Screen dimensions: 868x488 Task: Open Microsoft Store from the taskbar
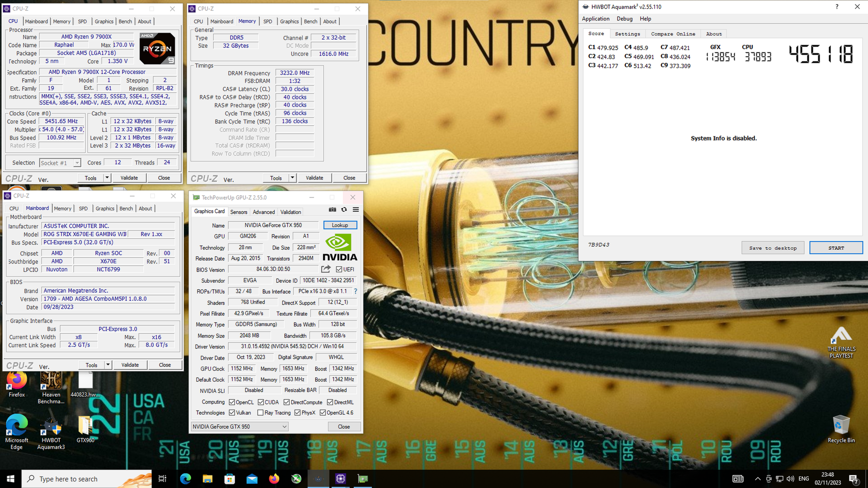(x=230, y=479)
